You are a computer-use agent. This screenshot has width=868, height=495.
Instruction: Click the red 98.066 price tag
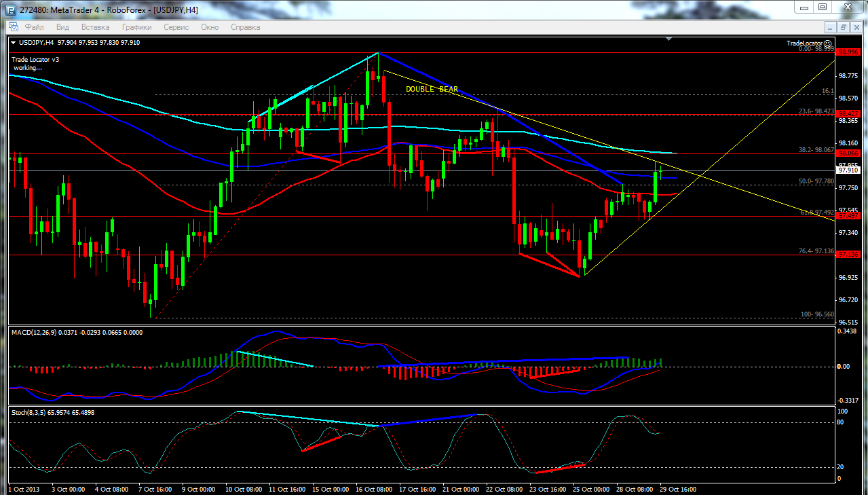click(847, 153)
